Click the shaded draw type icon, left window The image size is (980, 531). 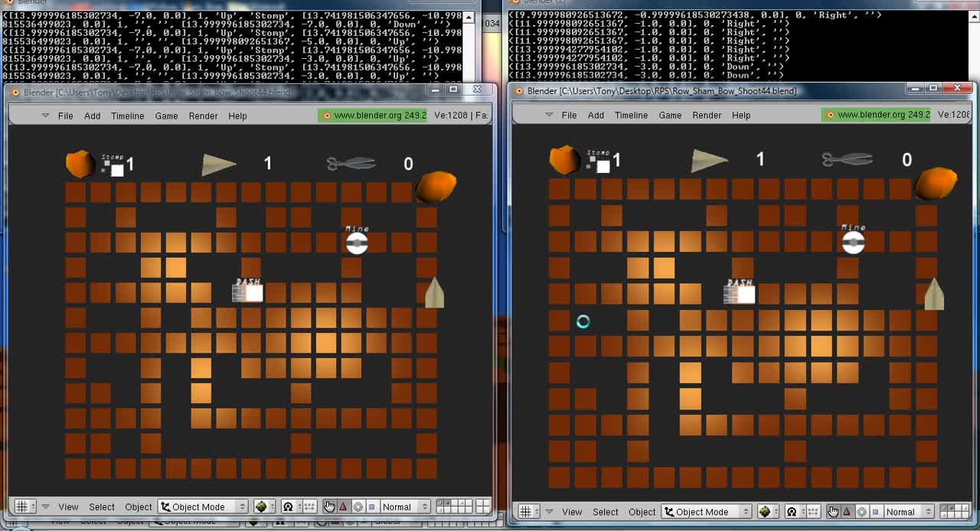coord(260,507)
